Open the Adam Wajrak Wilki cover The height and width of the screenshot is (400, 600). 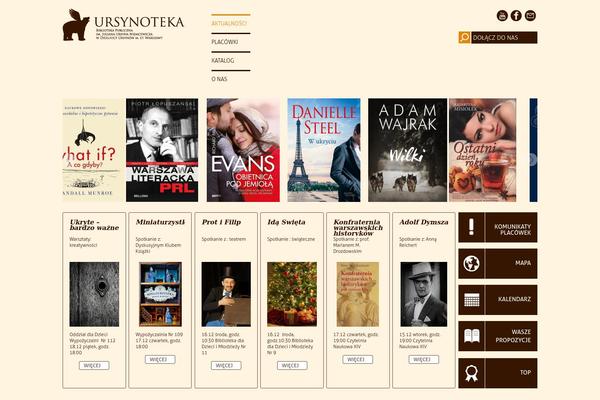(x=408, y=150)
